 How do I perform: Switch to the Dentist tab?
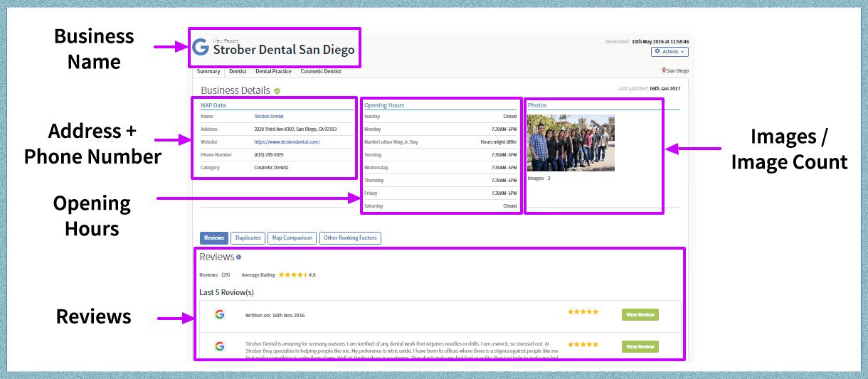(x=238, y=71)
